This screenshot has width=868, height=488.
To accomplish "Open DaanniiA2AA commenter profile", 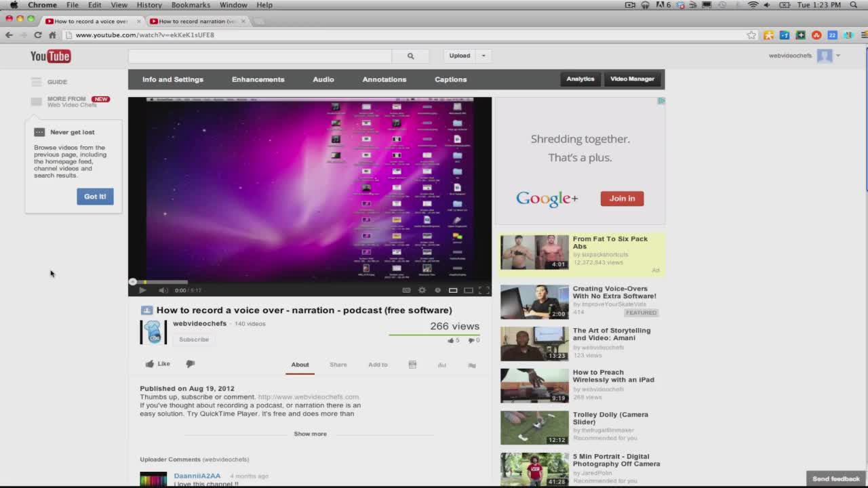I will pos(197,476).
